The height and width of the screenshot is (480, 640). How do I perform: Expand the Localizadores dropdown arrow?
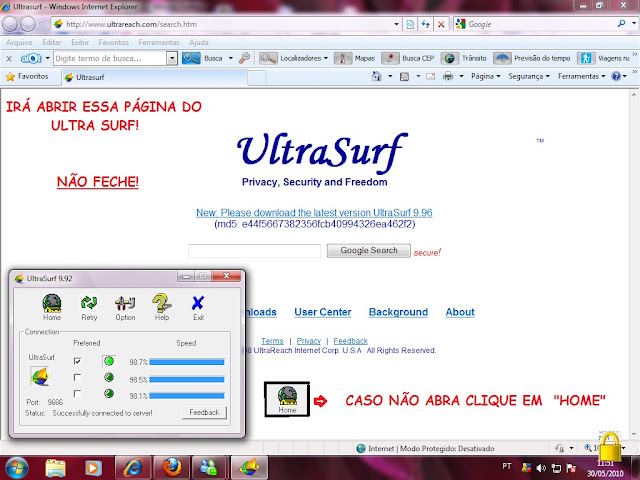tap(326, 58)
